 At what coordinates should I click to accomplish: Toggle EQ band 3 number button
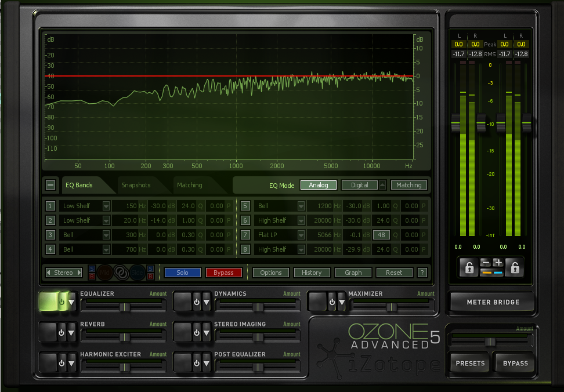50,235
